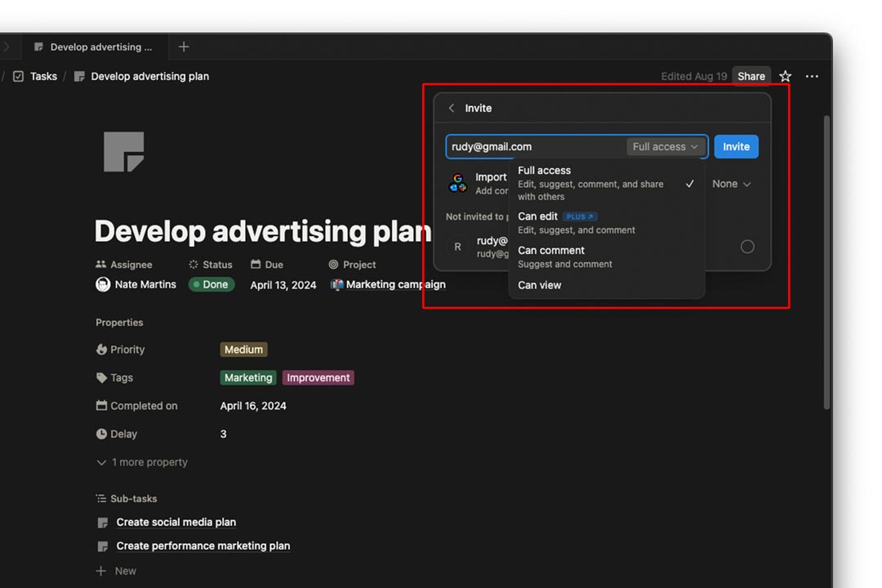The width and height of the screenshot is (882, 588).
Task: Click the page icon beside Create performance marketing plan
Action: click(102, 546)
